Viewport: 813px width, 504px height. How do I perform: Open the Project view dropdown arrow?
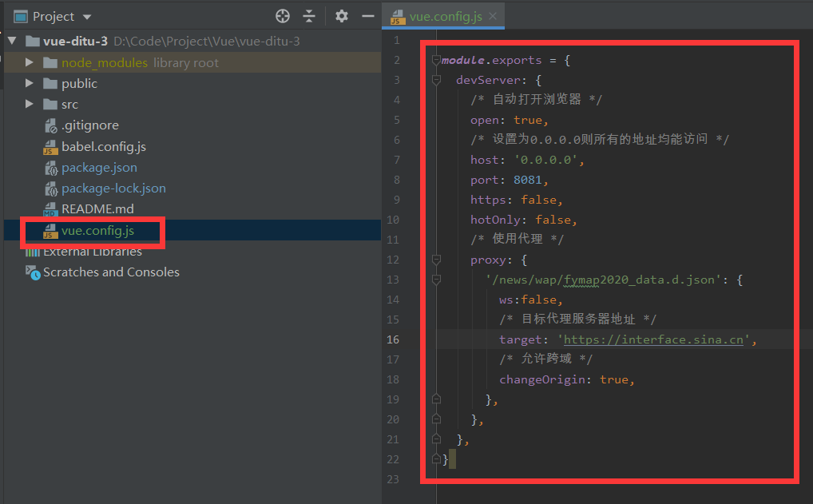pos(87,17)
